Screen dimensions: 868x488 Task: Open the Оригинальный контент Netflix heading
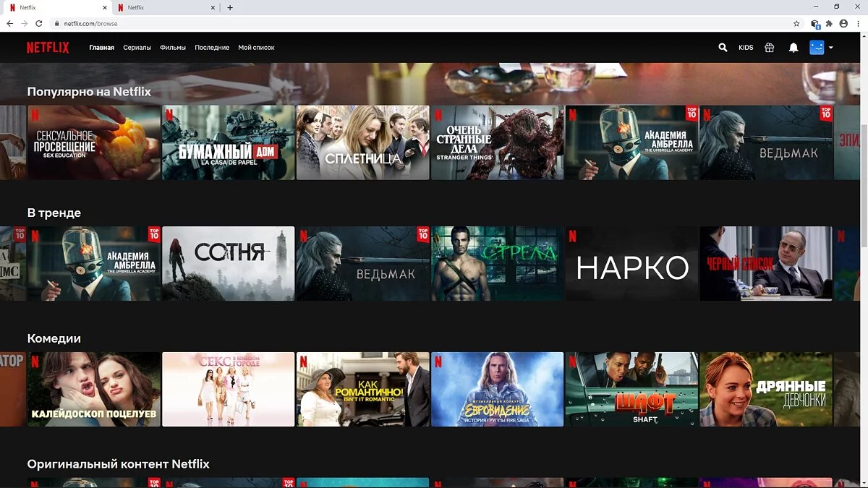tap(119, 463)
